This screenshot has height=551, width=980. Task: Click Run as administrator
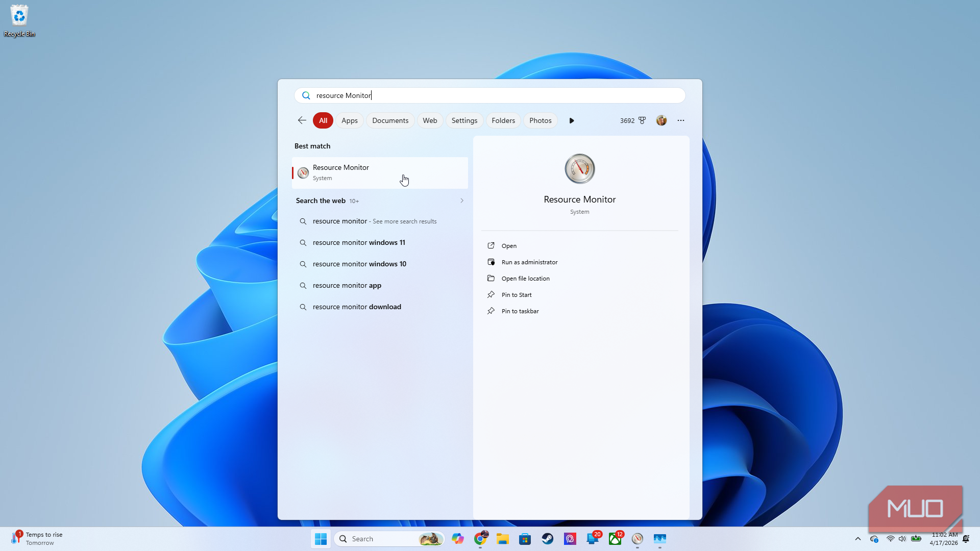pyautogui.click(x=580, y=262)
